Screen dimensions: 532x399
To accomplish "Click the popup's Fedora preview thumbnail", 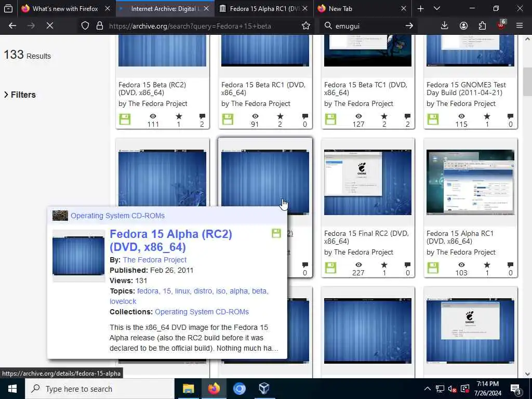I will tap(78, 256).
